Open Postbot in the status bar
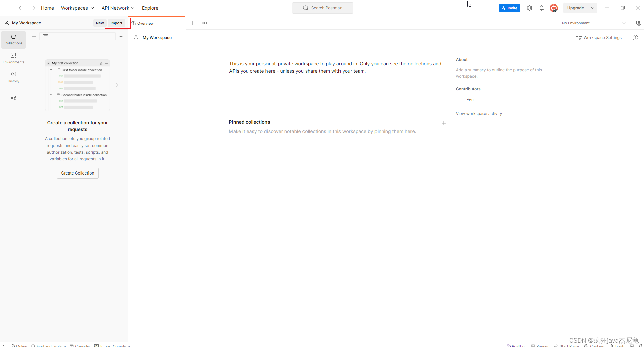 pyautogui.click(x=516, y=346)
